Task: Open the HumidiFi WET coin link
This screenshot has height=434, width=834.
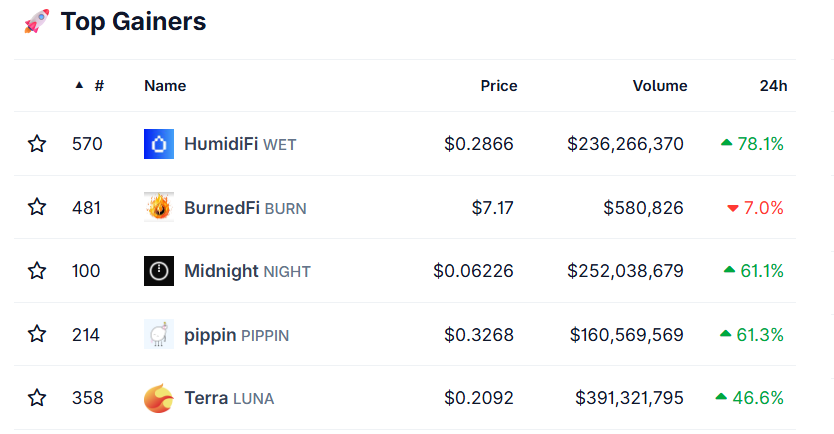Action: (x=240, y=144)
